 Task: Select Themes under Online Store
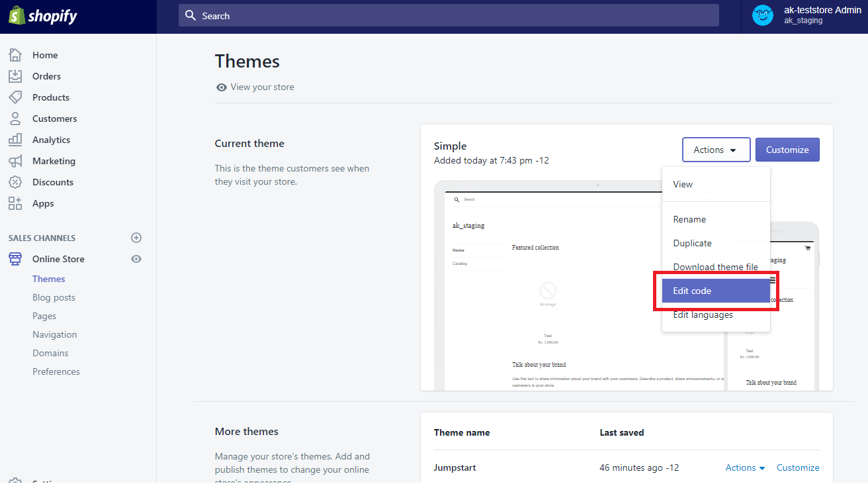pos(49,279)
